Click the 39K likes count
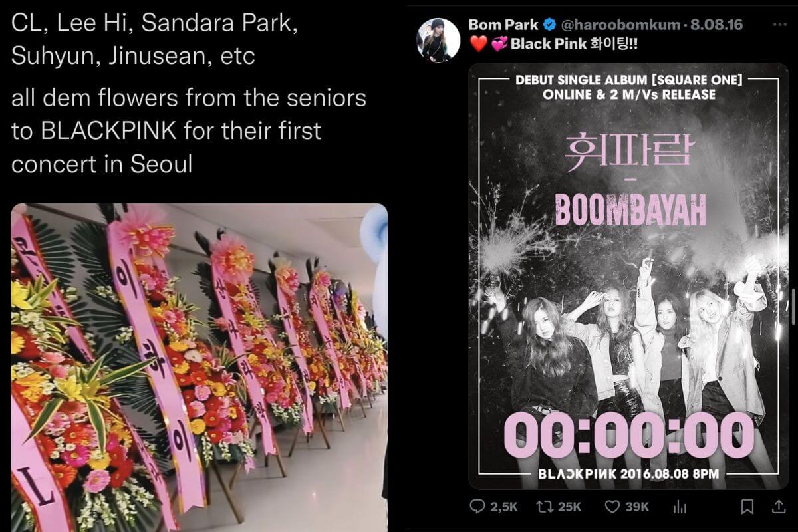The image size is (798, 532). coord(636,507)
